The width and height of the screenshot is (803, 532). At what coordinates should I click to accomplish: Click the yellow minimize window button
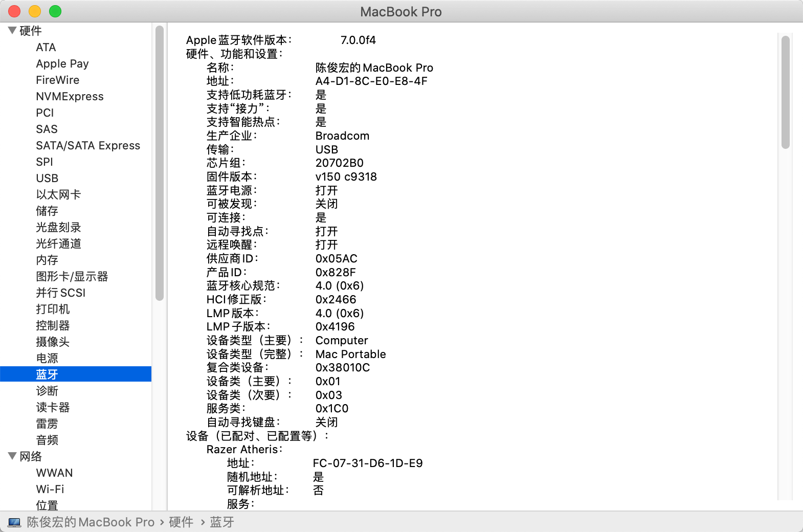point(35,11)
